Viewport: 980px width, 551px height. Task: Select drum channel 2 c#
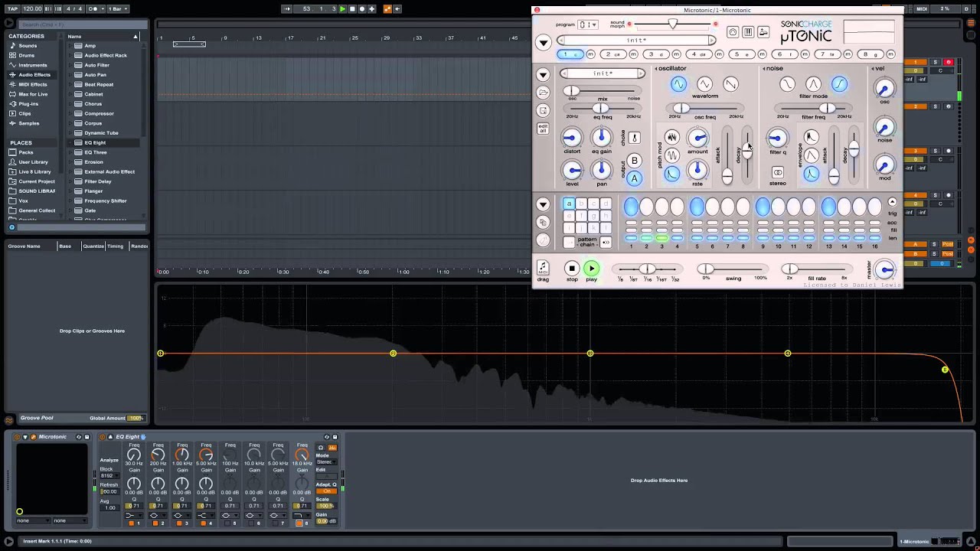click(x=612, y=54)
